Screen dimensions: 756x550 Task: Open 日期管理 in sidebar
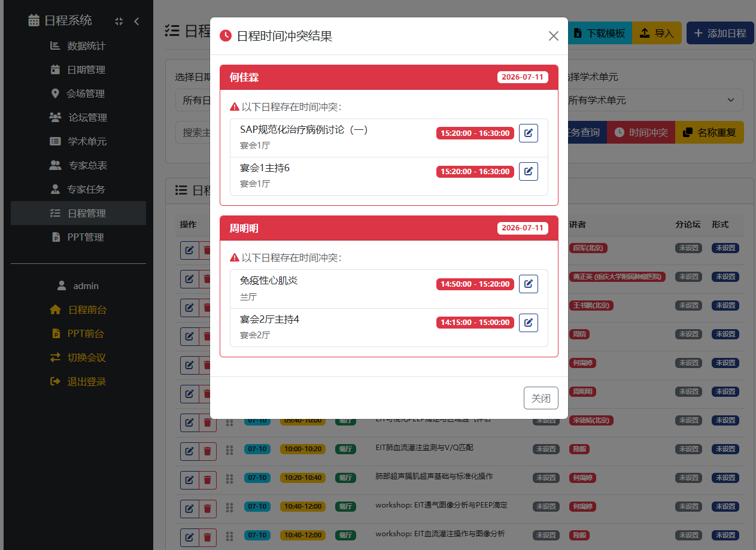coord(78,69)
